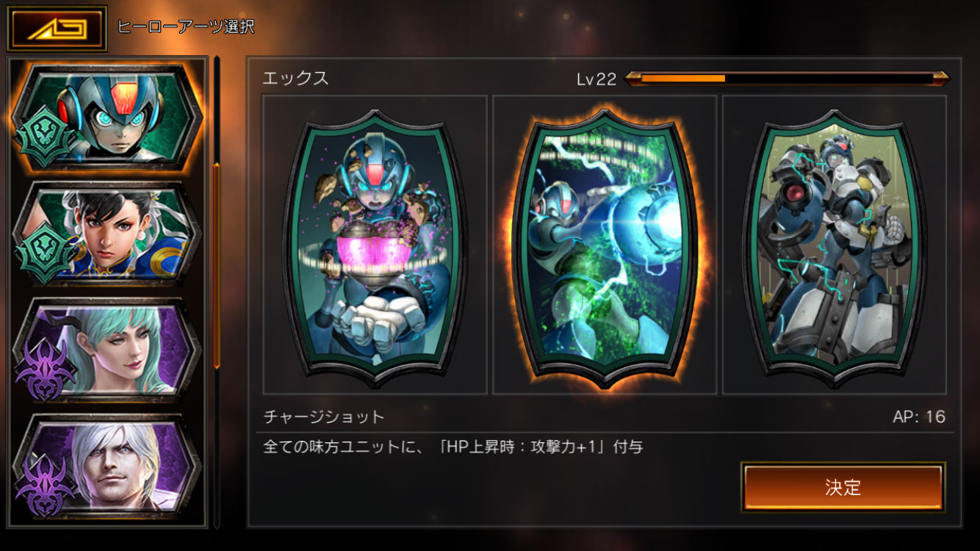Choose the pink heart tank art card
The image size is (980, 551).
pos(375,245)
